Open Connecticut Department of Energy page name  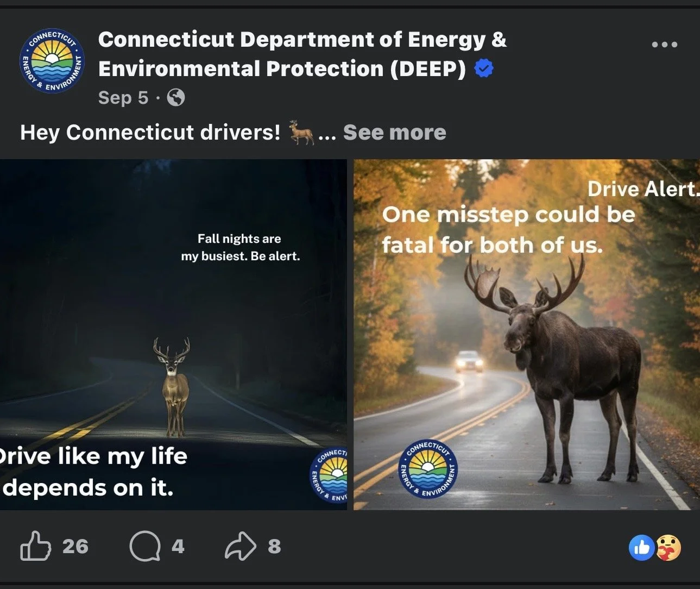[x=302, y=54]
